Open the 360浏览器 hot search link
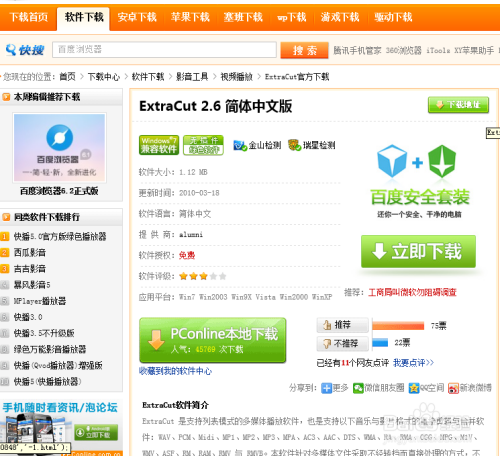Image resolution: width=500 pixels, height=456 pixels. point(404,51)
